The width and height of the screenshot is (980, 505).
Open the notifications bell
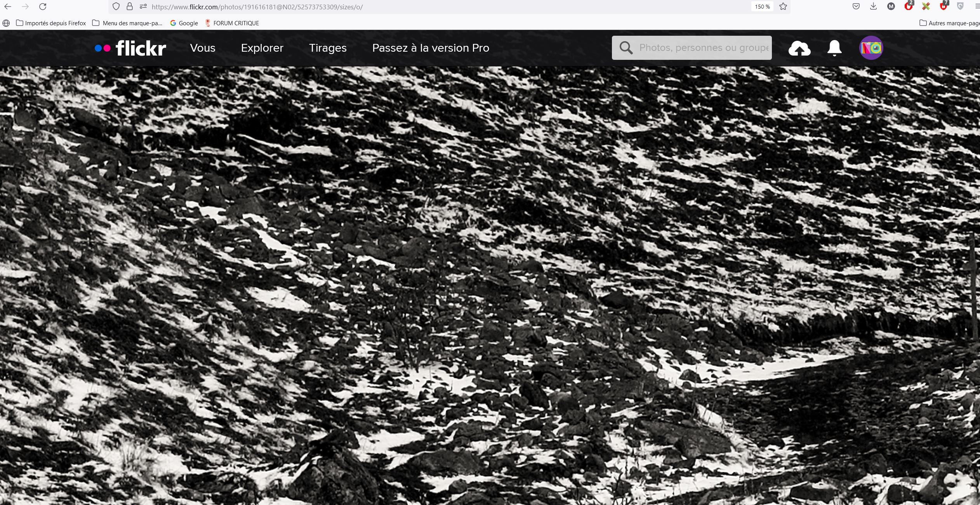click(x=834, y=48)
